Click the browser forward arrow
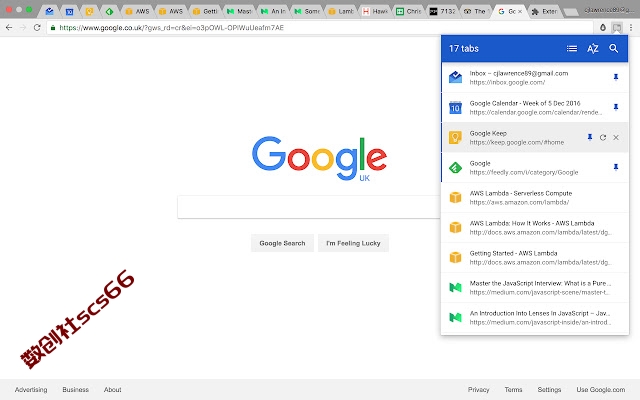Image resolution: width=640 pixels, height=400 pixels. [x=23, y=27]
